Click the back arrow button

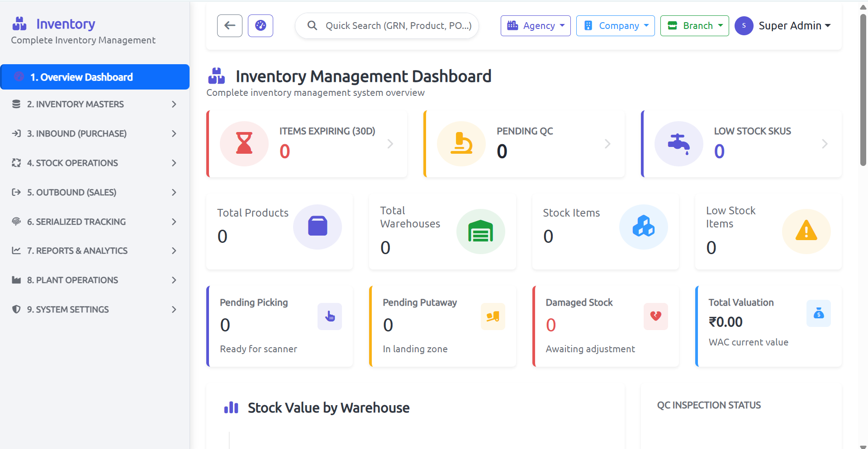[x=230, y=26]
